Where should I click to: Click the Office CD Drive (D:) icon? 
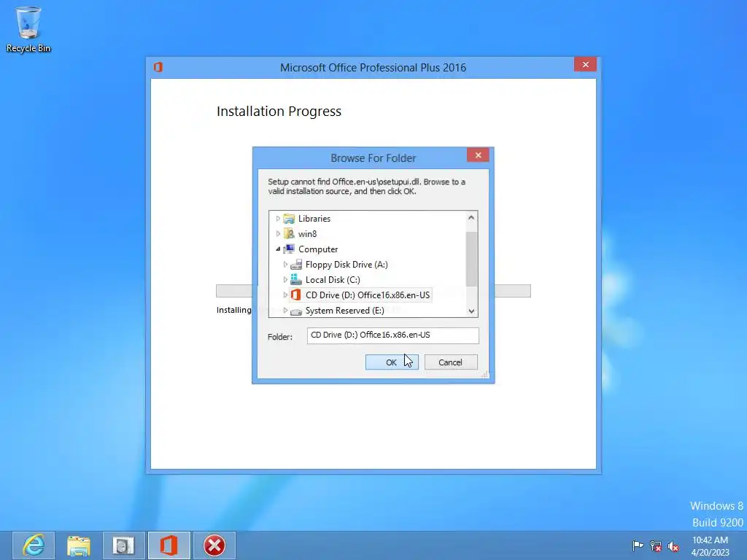[x=296, y=295]
